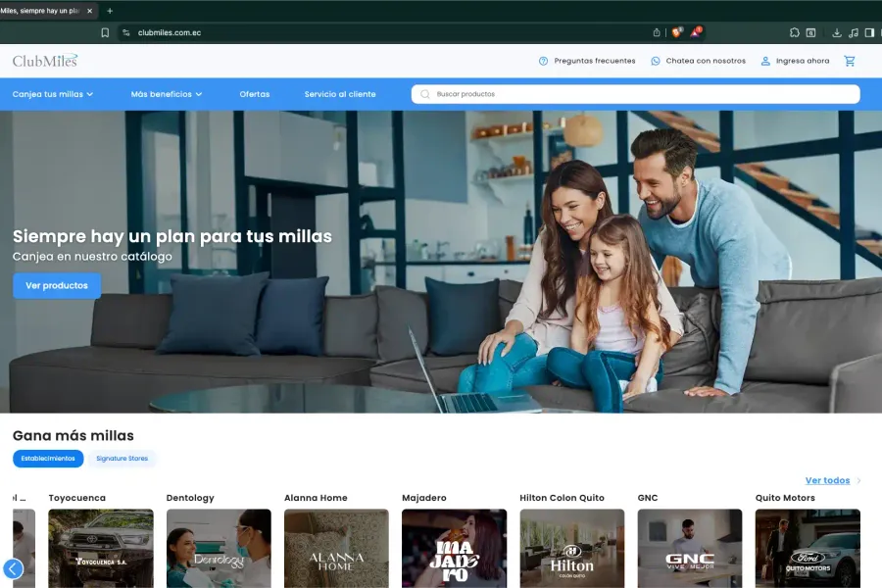Click the Preguntas frecuentes help icon
The image size is (882, 588).
[543, 61]
